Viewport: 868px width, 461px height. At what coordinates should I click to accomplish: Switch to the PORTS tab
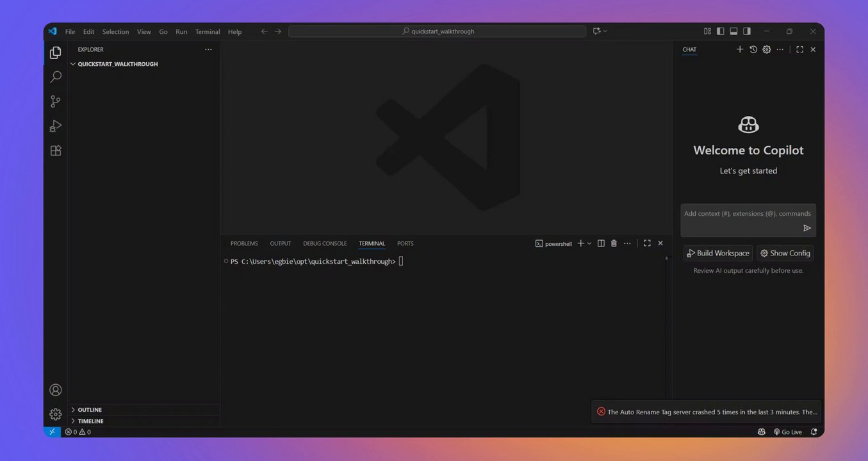pyautogui.click(x=405, y=243)
